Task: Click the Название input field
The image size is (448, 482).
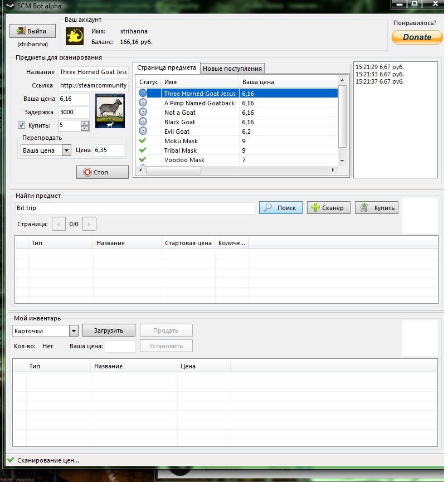Action: pos(94,72)
